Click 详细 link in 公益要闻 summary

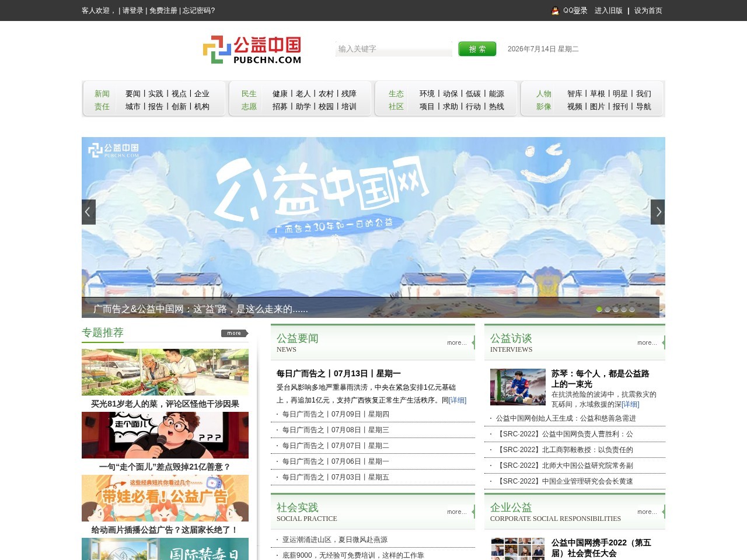pyautogui.click(x=458, y=400)
